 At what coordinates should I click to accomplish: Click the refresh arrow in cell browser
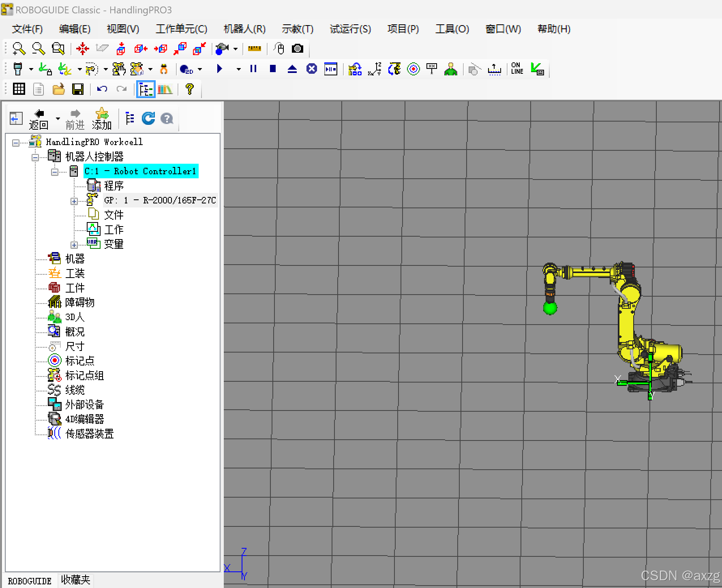[x=148, y=118]
